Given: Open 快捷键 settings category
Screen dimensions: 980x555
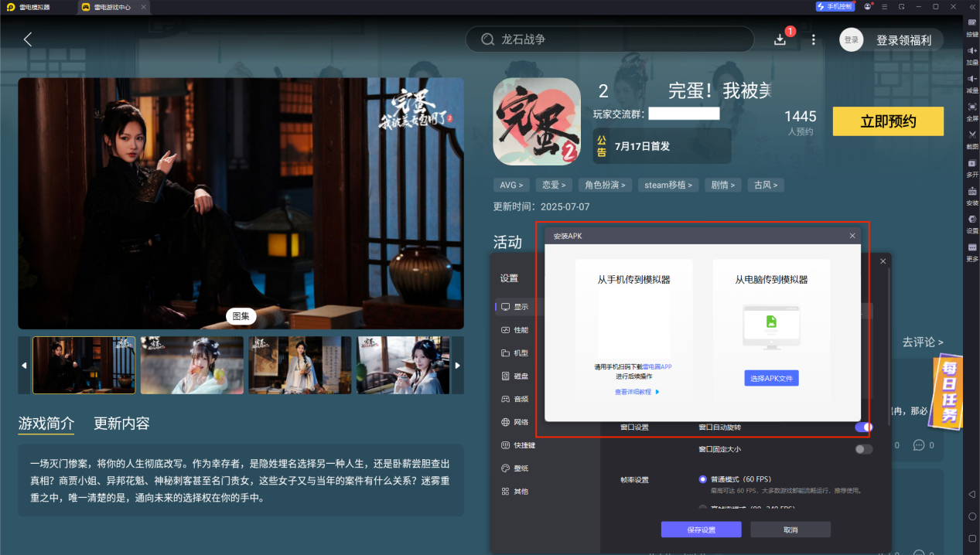Looking at the screenshot, I should click(518, 445).
